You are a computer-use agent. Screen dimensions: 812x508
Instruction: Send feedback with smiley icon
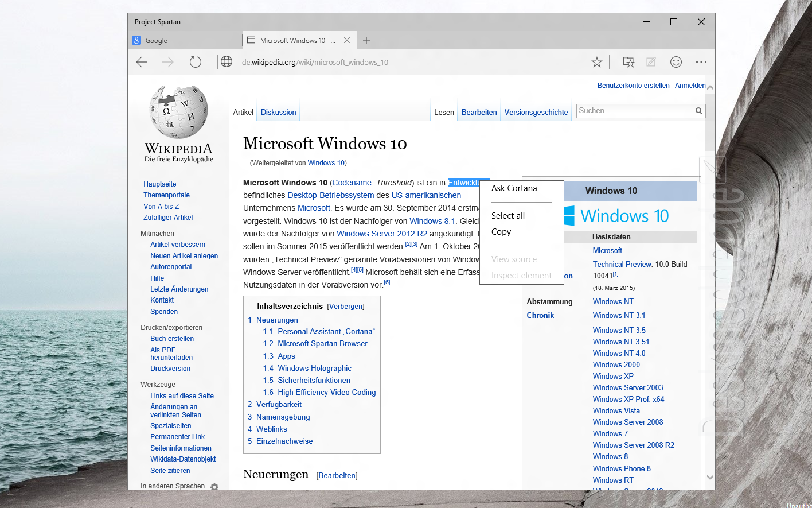676,61
